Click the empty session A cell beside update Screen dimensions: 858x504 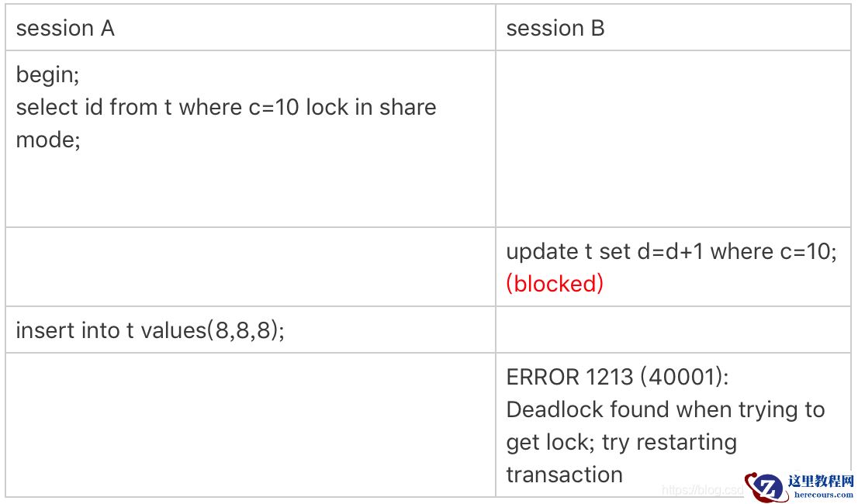[250, 267]
